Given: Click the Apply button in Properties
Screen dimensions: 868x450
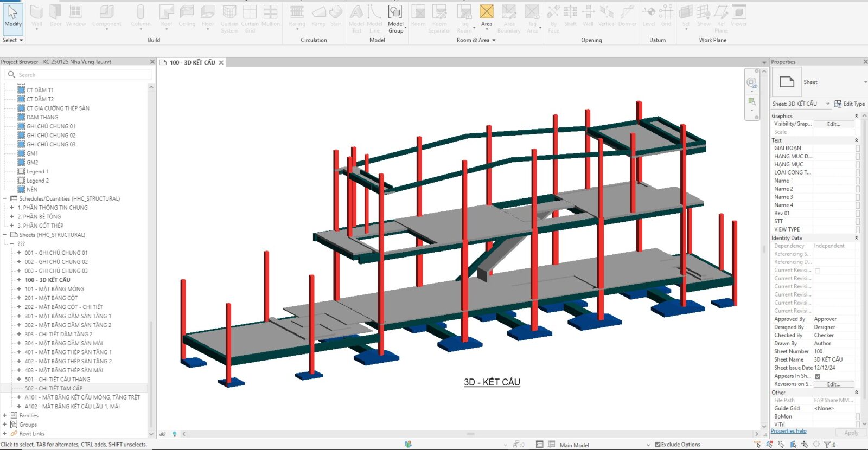Looking at the screenshot, I should pyautogui.click(x=851, y=433).
